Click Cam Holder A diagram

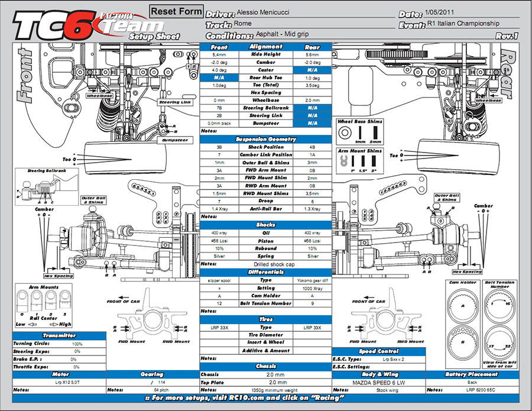click(x=463, y=306)
